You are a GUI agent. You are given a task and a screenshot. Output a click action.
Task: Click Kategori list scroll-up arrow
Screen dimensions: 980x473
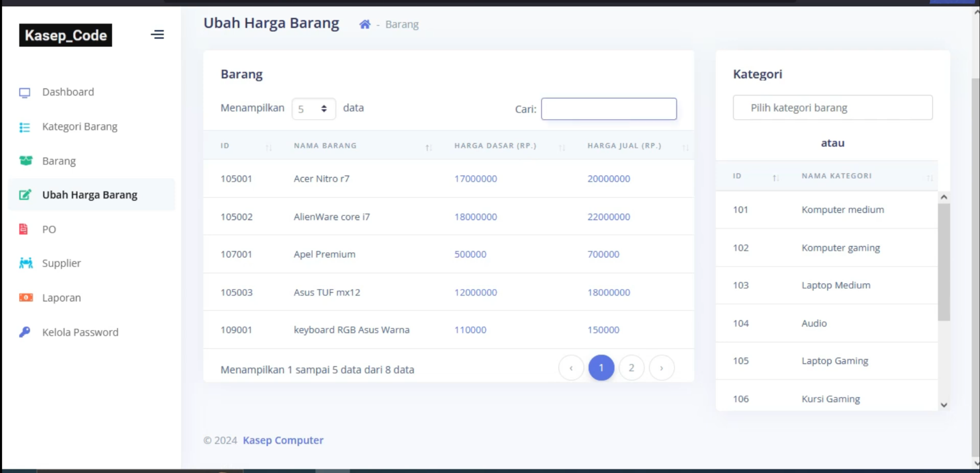click(x=944, y=197)
